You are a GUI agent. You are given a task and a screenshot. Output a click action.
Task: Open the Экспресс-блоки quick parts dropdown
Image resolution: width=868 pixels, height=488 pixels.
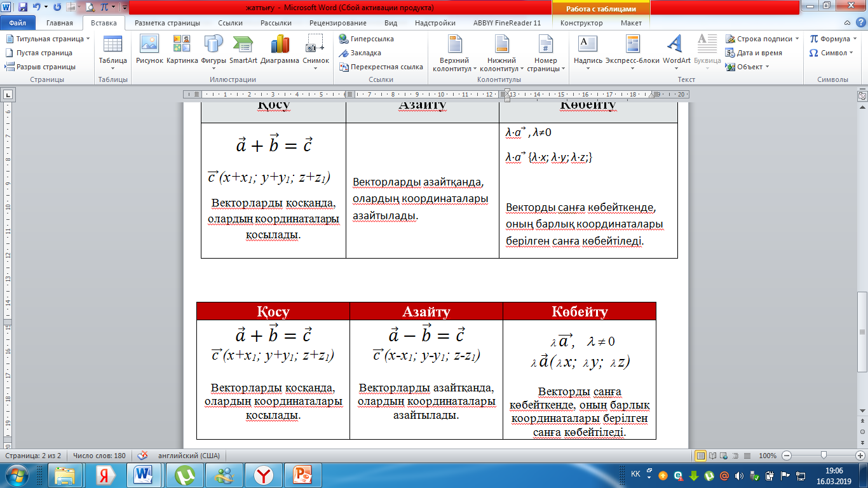(x=633, y=52)
